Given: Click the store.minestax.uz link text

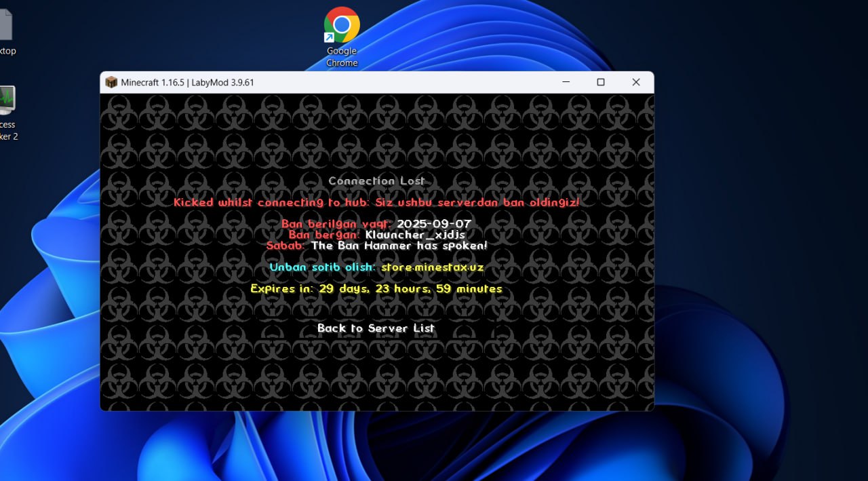Looking at the screenshot, I should (x=432, y=267).
